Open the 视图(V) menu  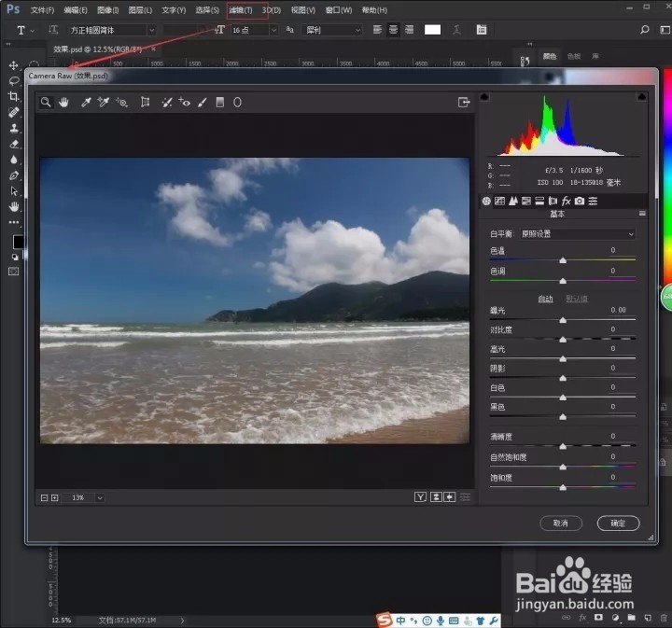pyautogui.click(x=303, y=10)
